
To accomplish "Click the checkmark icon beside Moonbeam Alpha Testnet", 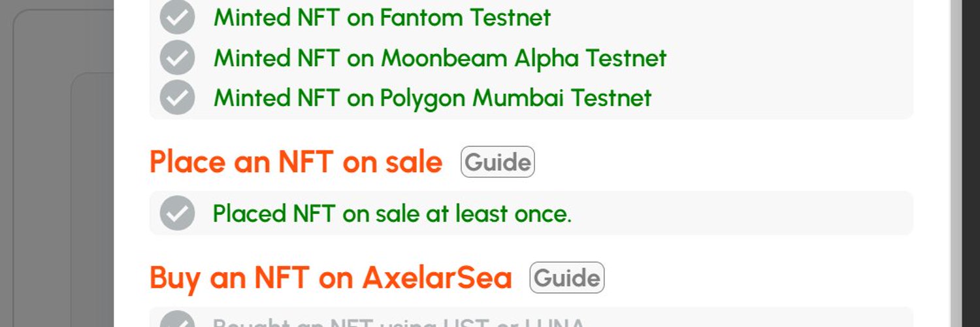I will click(x=177, y=57).
